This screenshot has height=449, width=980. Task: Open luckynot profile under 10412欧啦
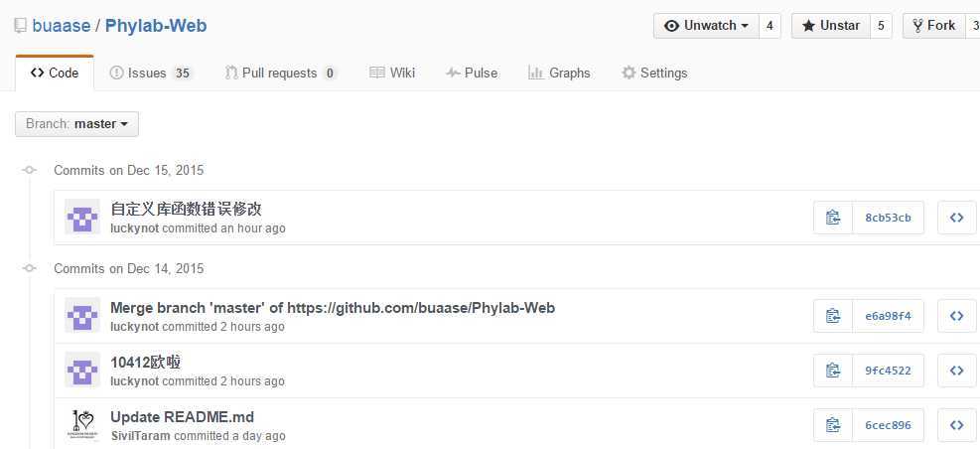click(x=135, y=380)
